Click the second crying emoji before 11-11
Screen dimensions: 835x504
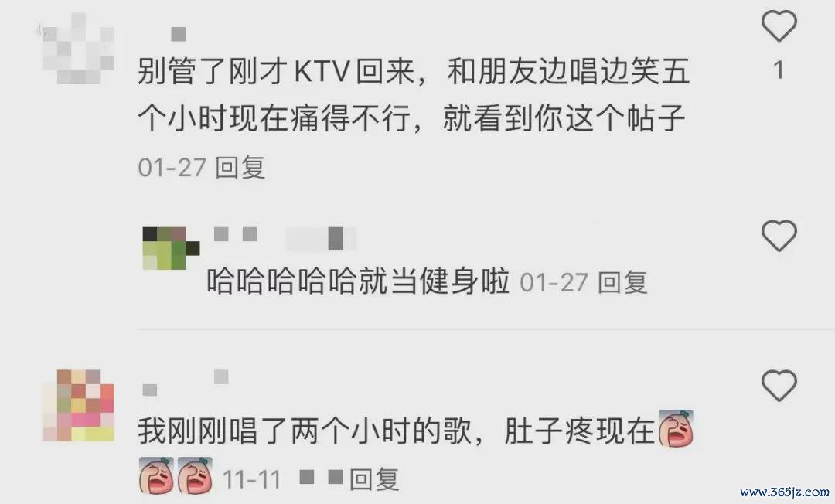click(x=195, y=475)
